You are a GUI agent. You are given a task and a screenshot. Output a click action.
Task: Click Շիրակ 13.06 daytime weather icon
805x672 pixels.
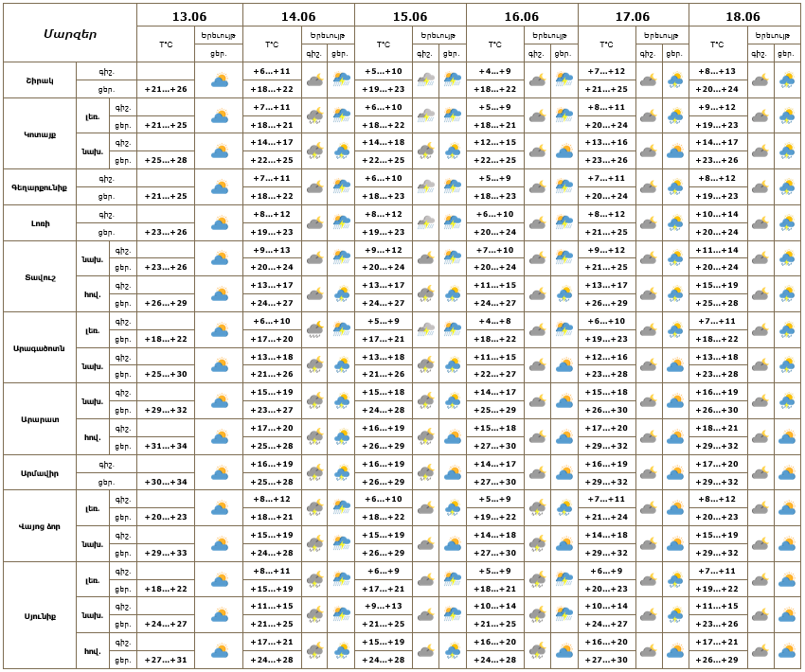(x=219, y=80)
